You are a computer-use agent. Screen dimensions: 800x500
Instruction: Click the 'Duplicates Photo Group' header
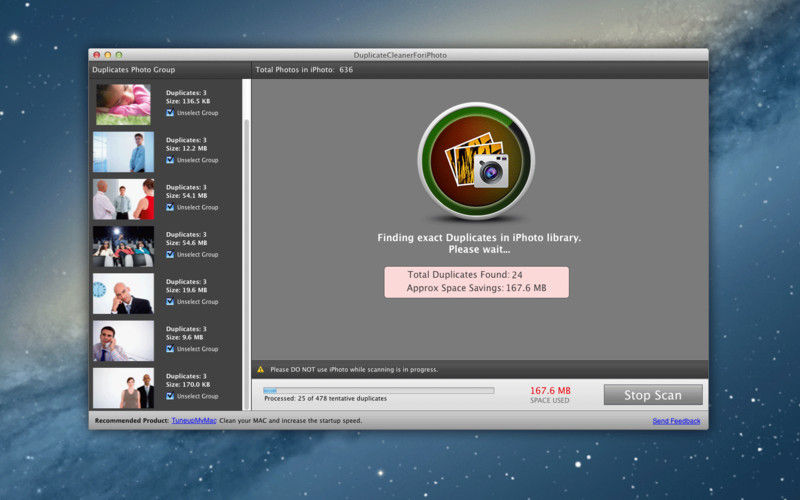(x=134, y=69)
